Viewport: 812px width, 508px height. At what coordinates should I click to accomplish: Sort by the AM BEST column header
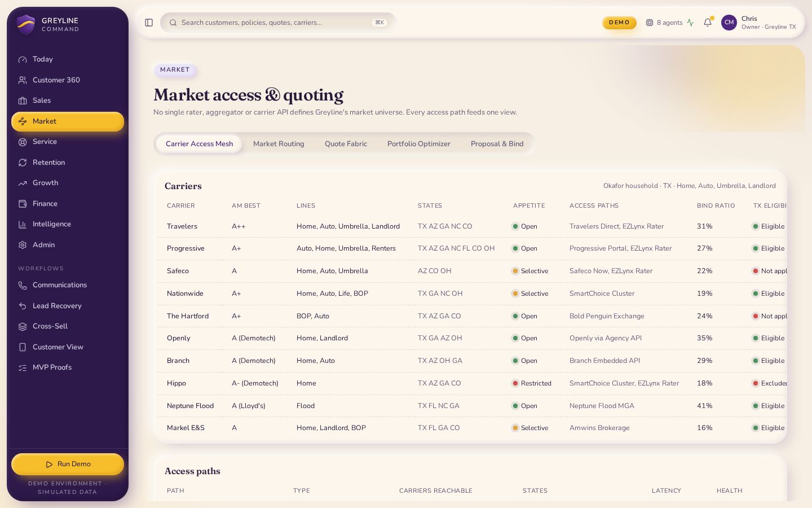click(246, 206)
